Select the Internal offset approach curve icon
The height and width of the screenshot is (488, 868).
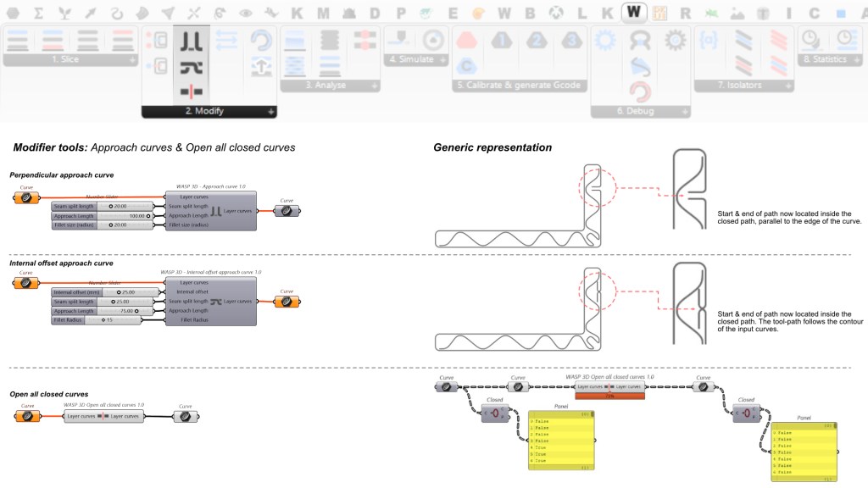(x=192, y=67)
